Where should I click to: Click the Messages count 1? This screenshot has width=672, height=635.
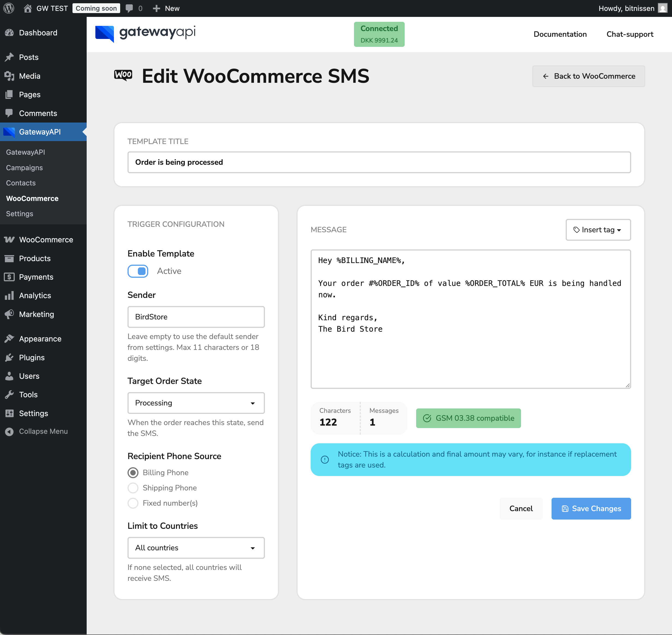[372, 422]
